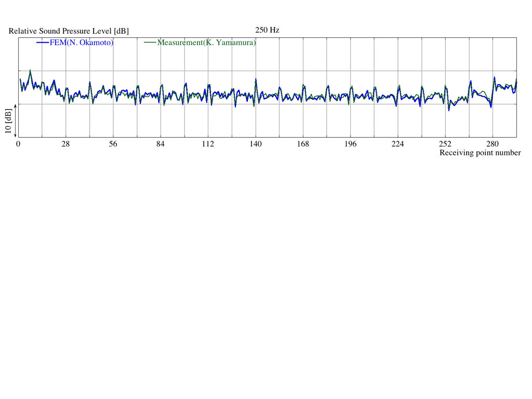
Task: Click the x-axis tick label 140
Action: point(256,144)
